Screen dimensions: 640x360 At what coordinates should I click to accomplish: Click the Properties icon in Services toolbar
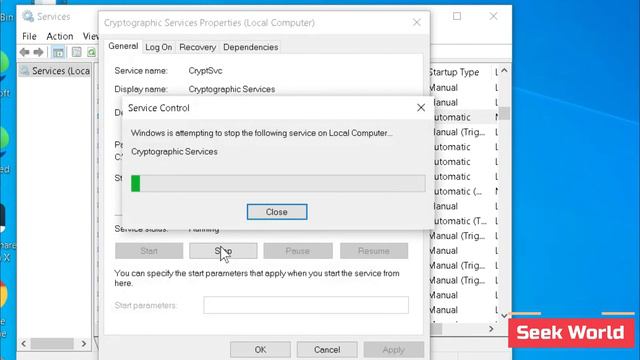[x=76, y=52]
